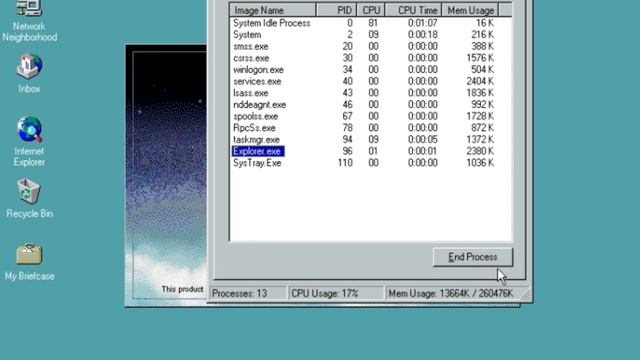Open the Recycle Bin icon
This screenshot has width=640, height=360.
[x=29, y=198]
